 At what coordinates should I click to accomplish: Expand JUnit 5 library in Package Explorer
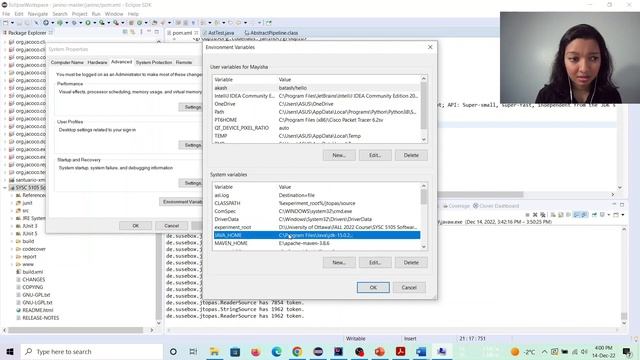12,233
